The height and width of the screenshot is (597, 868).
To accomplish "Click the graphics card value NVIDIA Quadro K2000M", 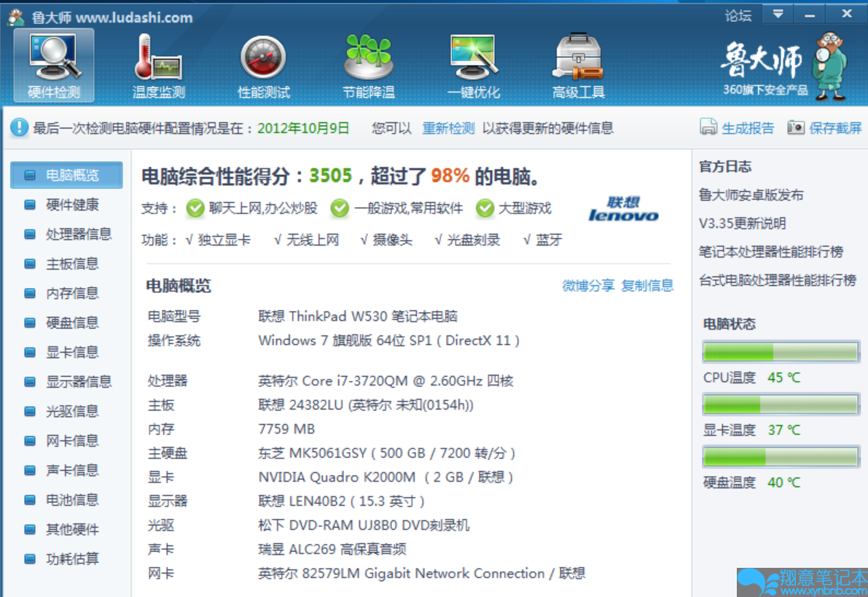I will tap(386, 477).
